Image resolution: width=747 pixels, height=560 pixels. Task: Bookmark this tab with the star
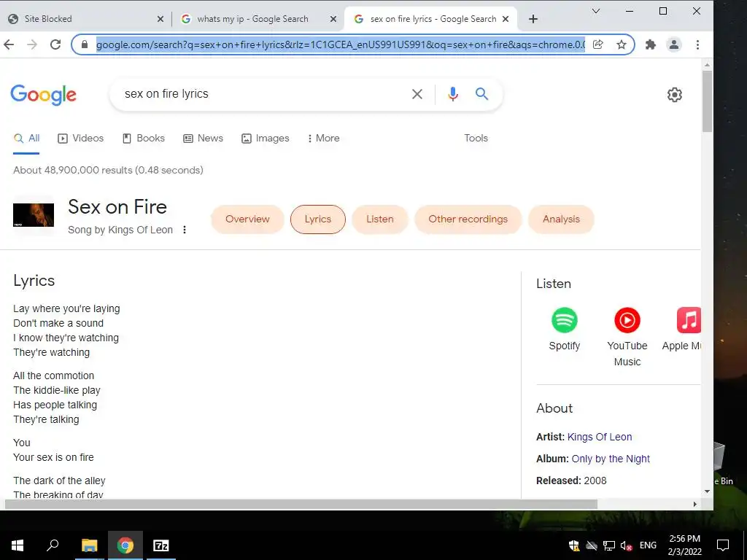pyautogui.click(x=622, y=44)
